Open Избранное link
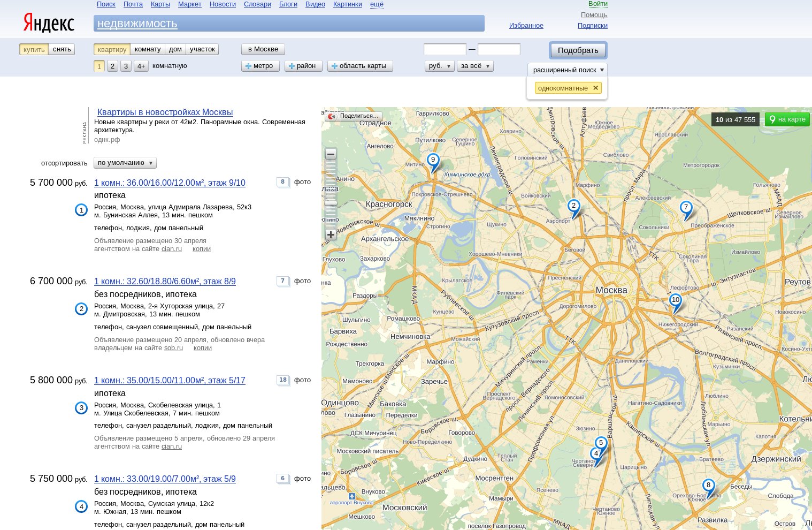Viewport: 812px width, 530px height. pyautogui.click(x=526, y=26)
